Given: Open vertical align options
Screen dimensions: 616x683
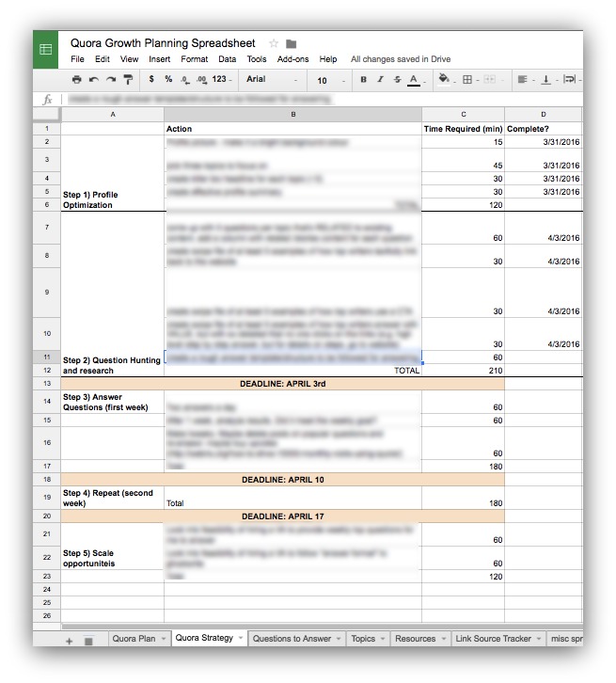Looking at the screenshot, I should click(545, 80).
